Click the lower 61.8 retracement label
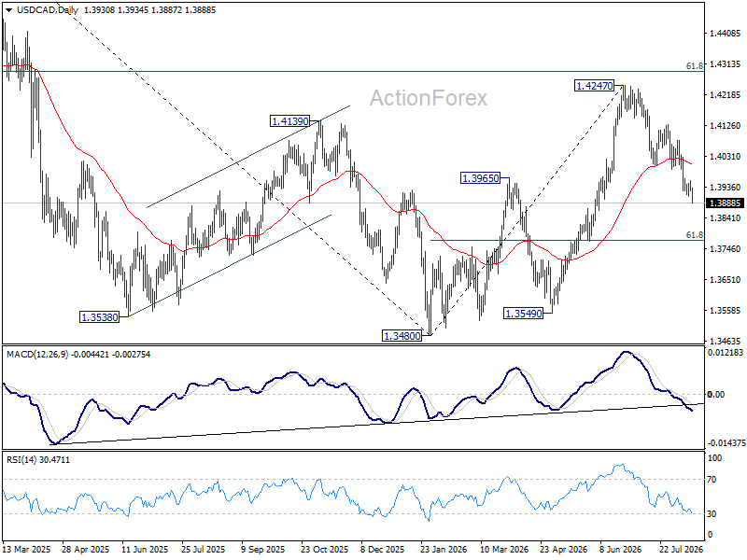Screen dimensions: 747x560 point(695,235)
